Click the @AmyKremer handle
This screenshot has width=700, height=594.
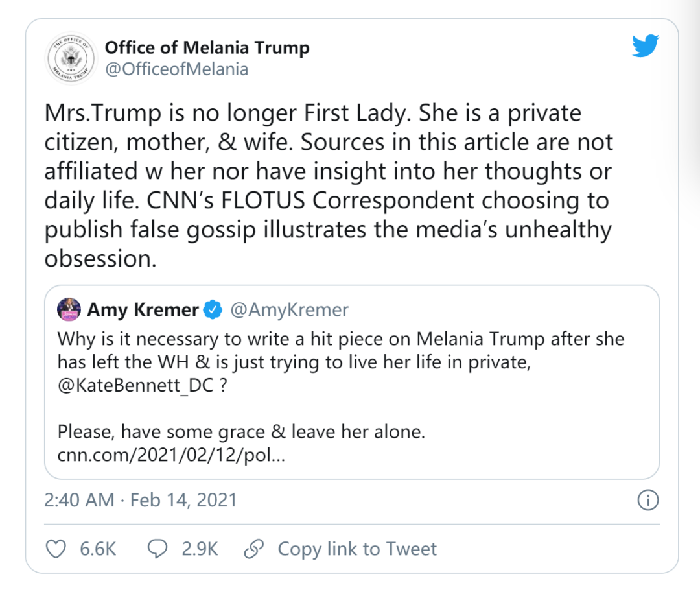coord(289,309)
